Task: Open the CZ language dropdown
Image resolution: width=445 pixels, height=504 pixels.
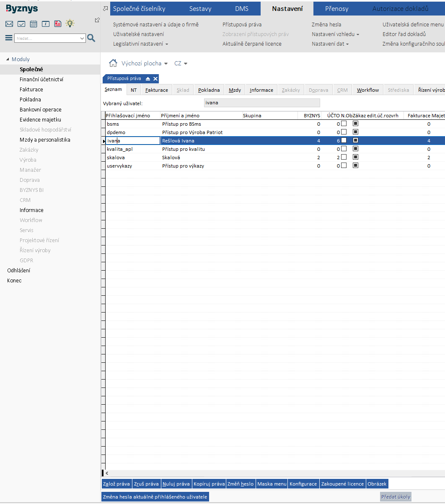Action: 181,64
